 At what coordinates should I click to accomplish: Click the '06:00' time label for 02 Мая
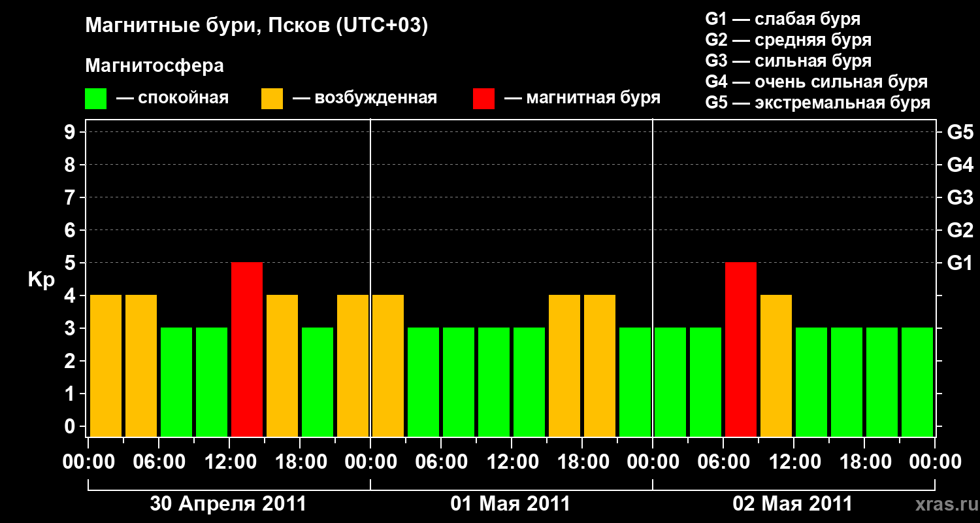tap(723, 462)
